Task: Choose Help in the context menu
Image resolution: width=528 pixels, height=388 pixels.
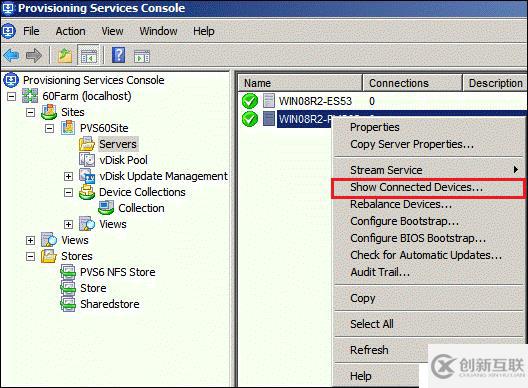Action: pos(361,376)
